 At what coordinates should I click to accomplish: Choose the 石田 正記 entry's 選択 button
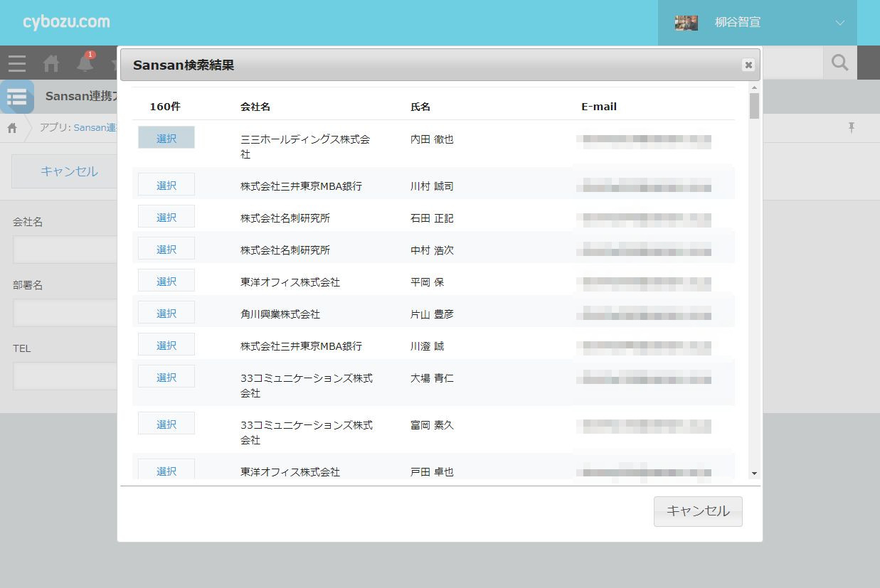[x=166, y=217]
